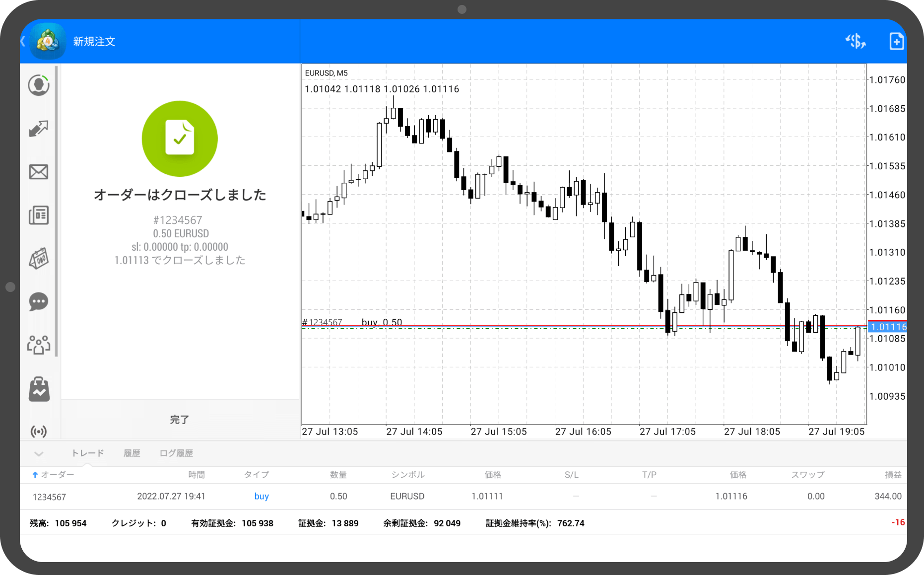Tap the back arrow next to 新規注文
This screenshot has width=924, height=575.
23,41
